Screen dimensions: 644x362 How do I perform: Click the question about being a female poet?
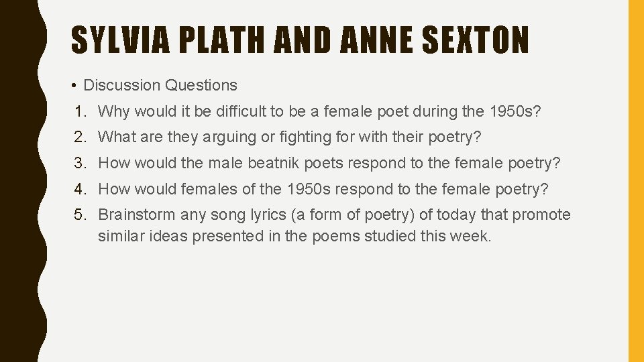(319, 111)
